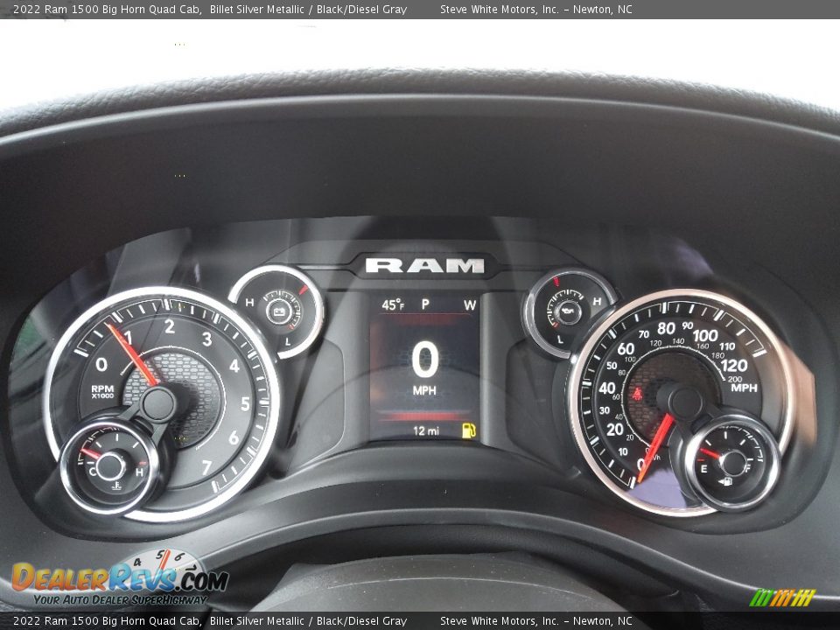Screen dimensions: 840x630
Task: Click the low fuel warning icon
Action: (469, 430)
